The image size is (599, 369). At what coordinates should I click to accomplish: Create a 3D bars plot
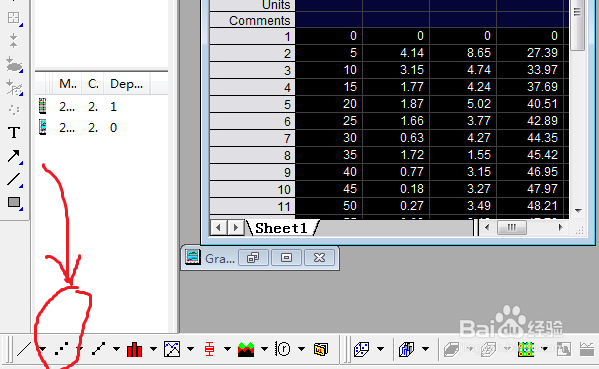[x=406, y=349]
